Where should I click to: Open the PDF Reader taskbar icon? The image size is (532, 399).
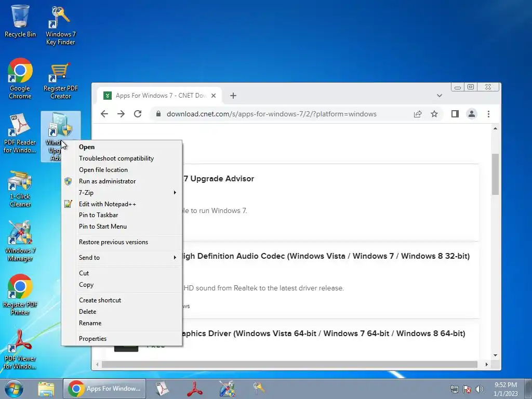pos(162,389)
